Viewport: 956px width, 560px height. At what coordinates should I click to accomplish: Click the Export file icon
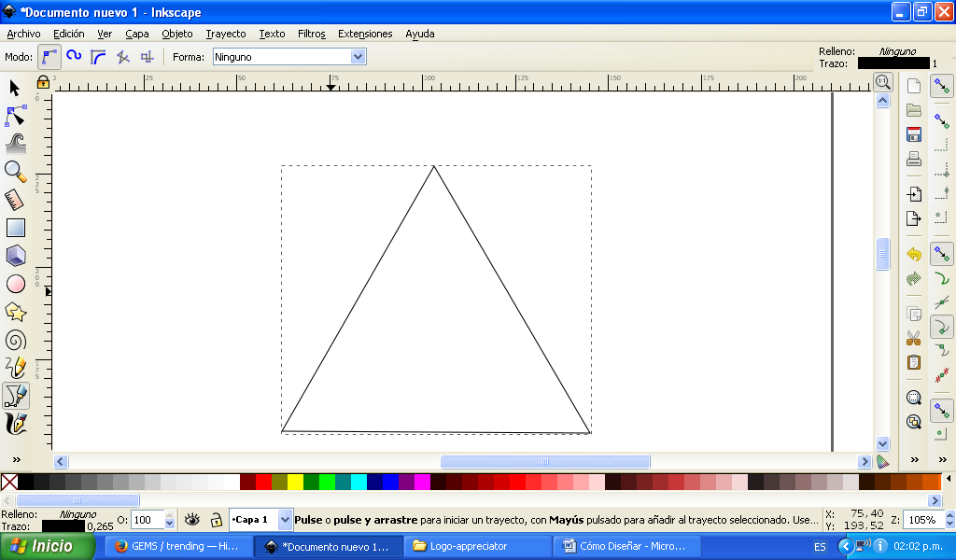913,218
